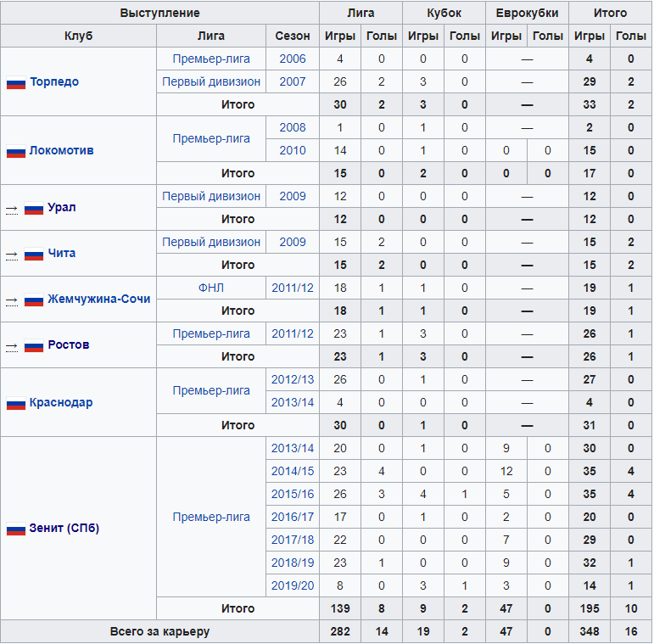The image size is (654, 644).
Task: Click the Всего за карьеру row label
Action: (x=159, y=631)
